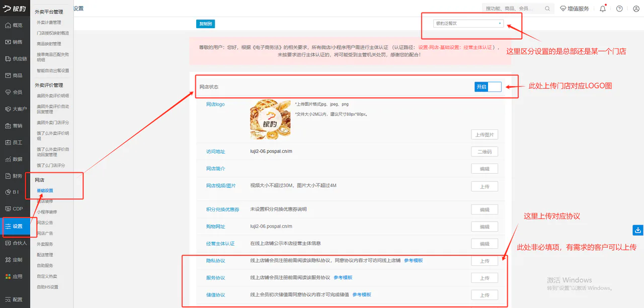Click 上传 for 储值协议
644x308 pixels.
[485, 295]
